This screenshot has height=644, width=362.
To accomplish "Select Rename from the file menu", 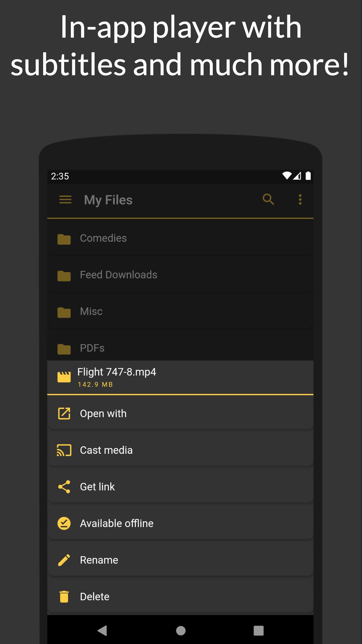I will pyautogui.click(x=180, y=560).
